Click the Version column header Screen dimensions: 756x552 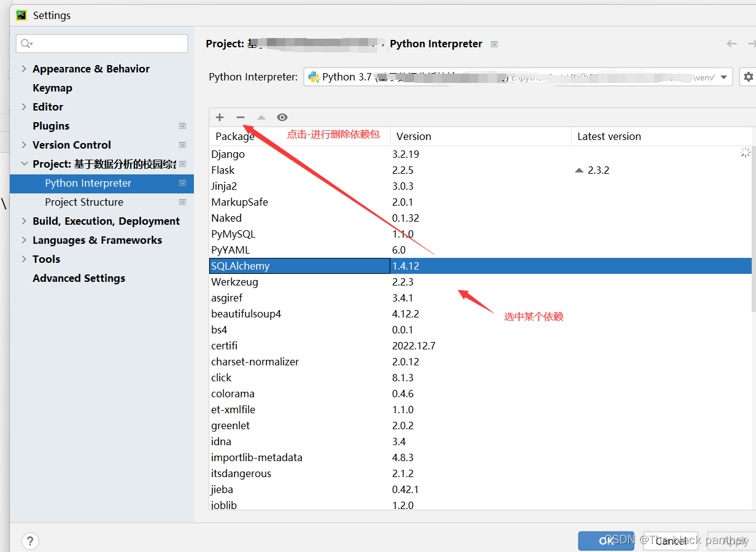(x=414, y=136)
